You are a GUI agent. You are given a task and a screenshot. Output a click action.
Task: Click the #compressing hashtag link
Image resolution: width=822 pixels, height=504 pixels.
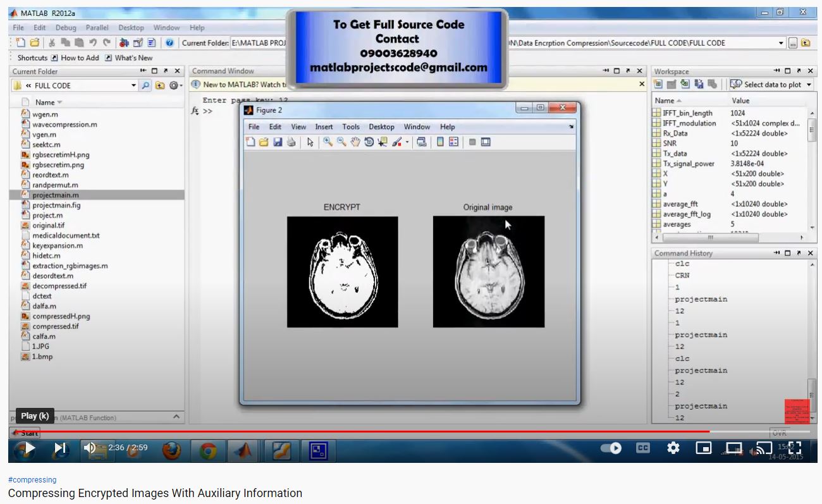[32, 480]
